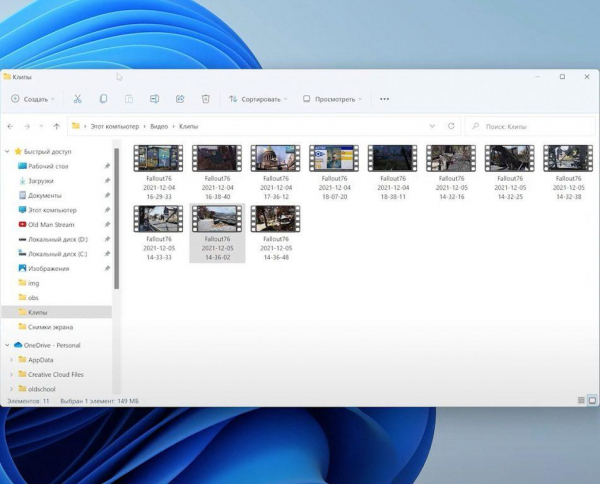Click Этот компьютер in address breadcrumb
Viewport: 600px width, 484px height.
115,126
